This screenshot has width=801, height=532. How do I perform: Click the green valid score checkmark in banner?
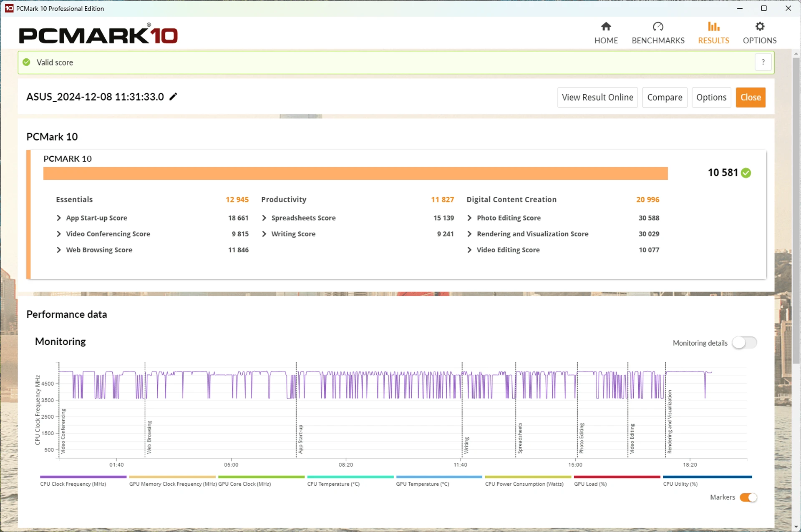(26, 62)
